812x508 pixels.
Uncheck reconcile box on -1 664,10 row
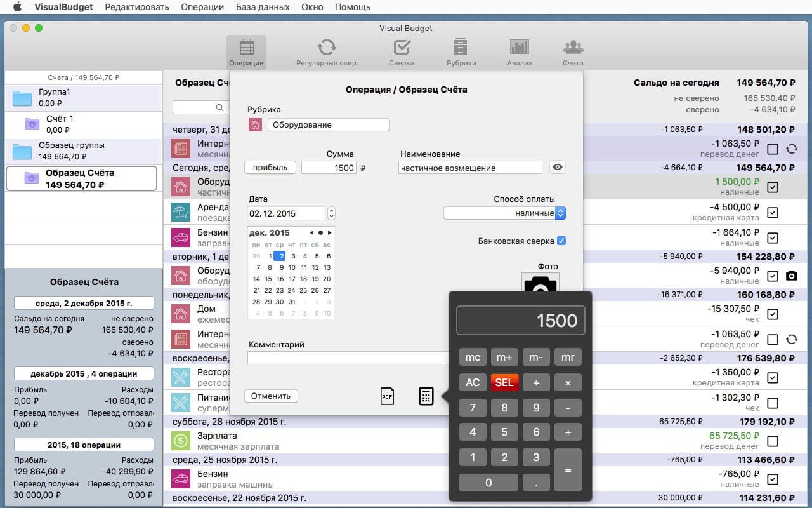pos(773,238)
